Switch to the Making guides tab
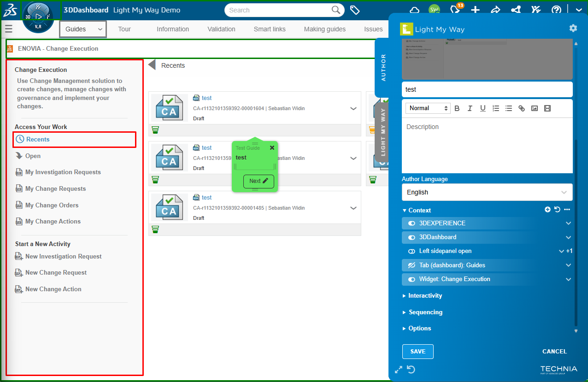 pos(325,29)
